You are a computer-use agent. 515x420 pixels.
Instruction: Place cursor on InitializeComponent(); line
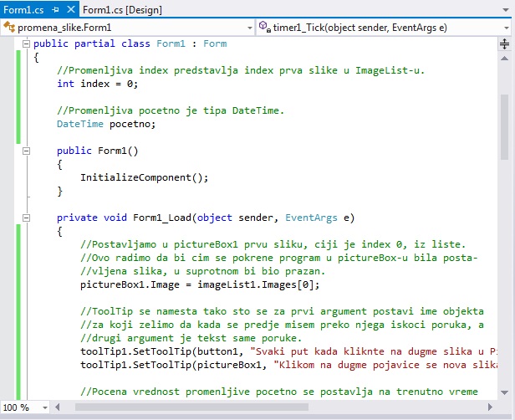click(144, 177)
